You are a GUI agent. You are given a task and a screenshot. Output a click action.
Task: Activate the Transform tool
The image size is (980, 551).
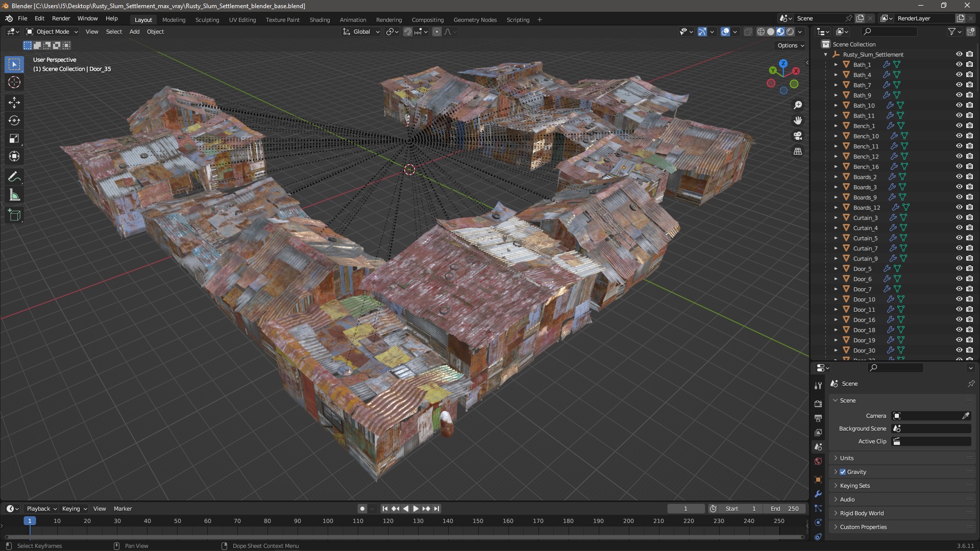point(14,156)
